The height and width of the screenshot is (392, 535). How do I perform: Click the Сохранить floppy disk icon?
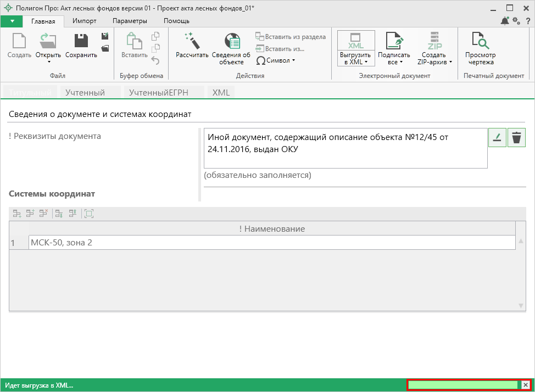point(81,41)
